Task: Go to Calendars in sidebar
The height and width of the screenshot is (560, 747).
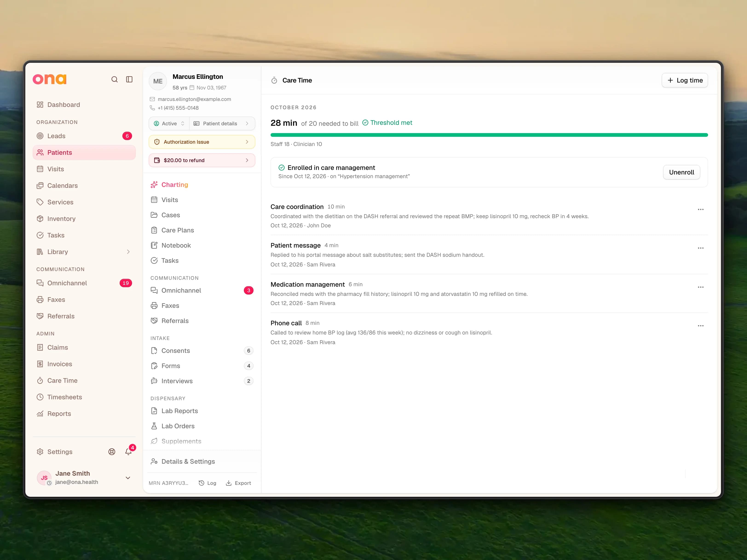Action: [x=84, y=186]
